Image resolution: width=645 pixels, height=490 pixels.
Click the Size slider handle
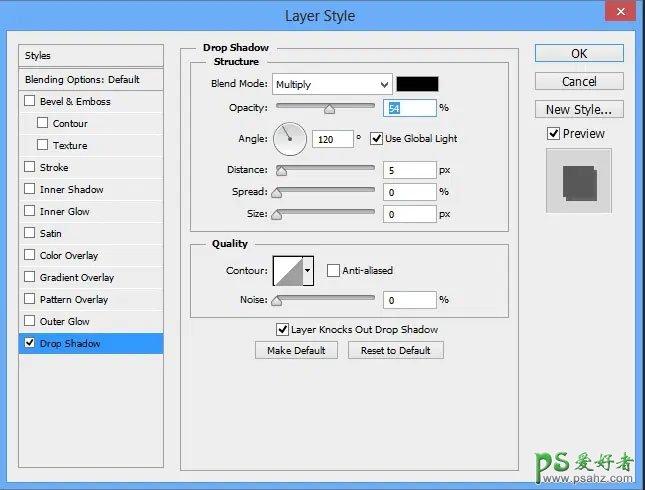point(276,215)
